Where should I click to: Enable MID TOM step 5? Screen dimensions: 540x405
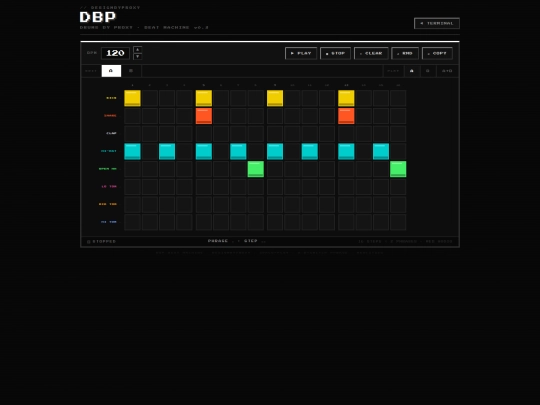click(x=204, y=205)
